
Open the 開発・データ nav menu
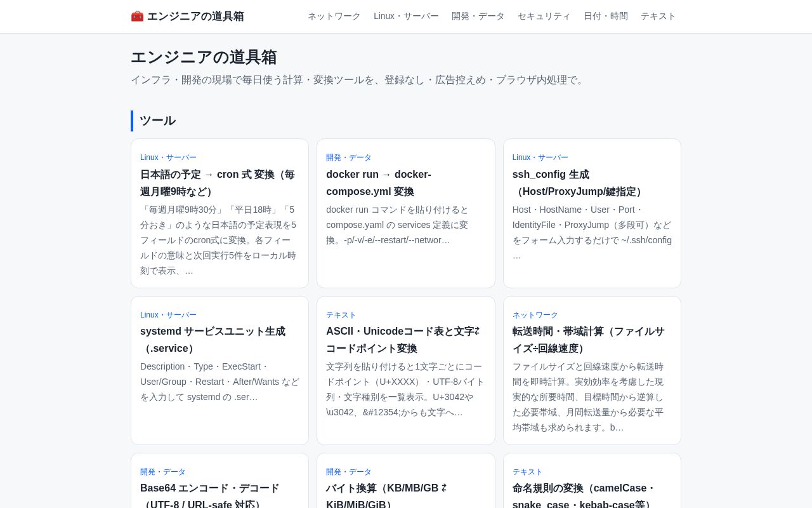[478, 17]
